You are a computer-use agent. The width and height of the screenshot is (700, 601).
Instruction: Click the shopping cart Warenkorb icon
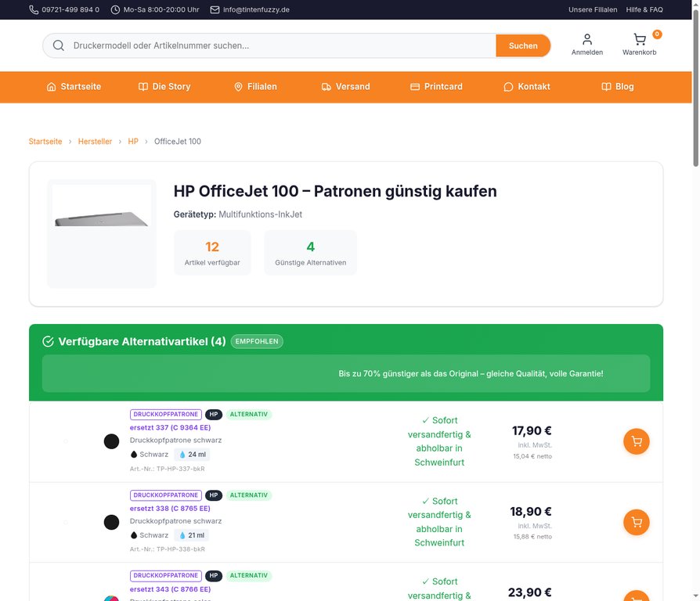(639, 41)
